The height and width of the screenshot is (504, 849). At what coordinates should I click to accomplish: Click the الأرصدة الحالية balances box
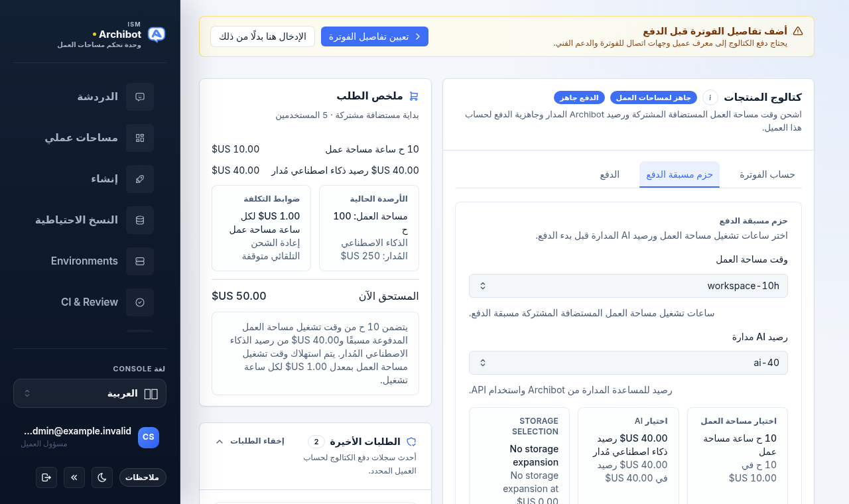tap(369, 228)
